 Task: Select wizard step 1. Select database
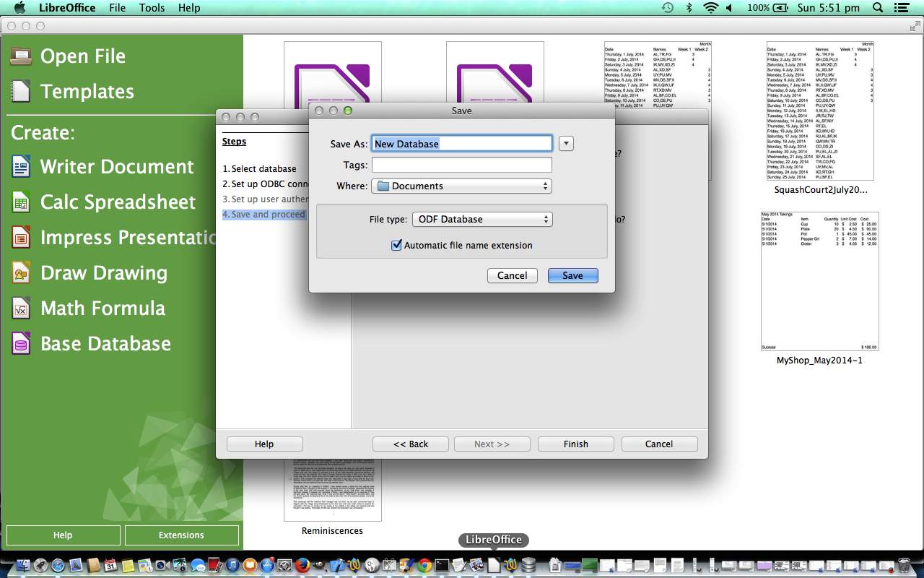point(259,169)
